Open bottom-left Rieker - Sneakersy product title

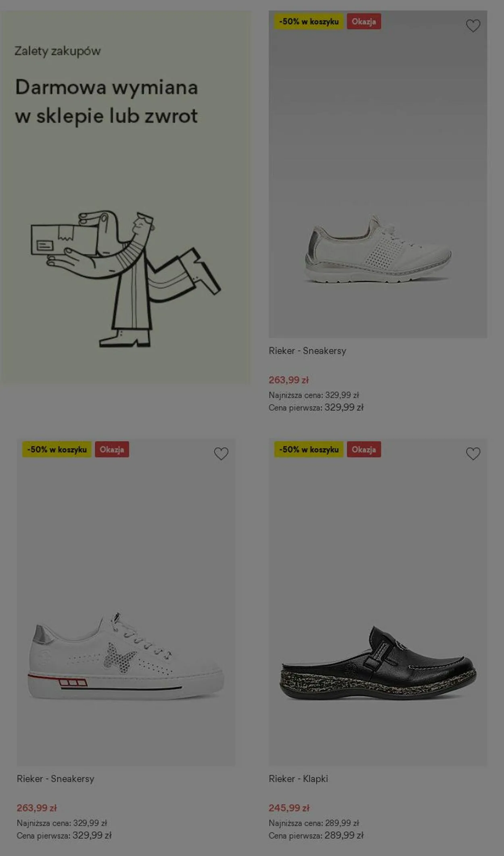55,779
